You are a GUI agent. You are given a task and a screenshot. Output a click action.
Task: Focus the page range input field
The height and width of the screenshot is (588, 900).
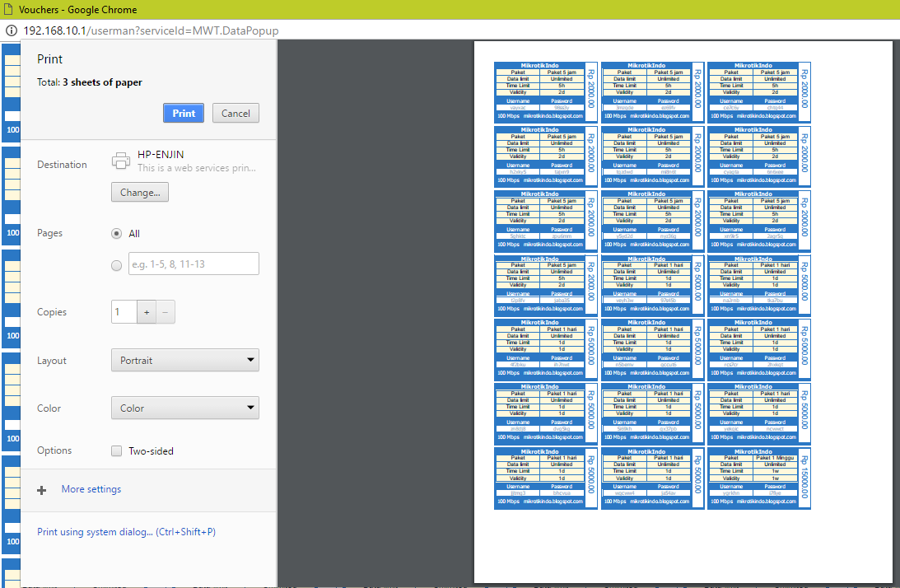click(194, 264)
